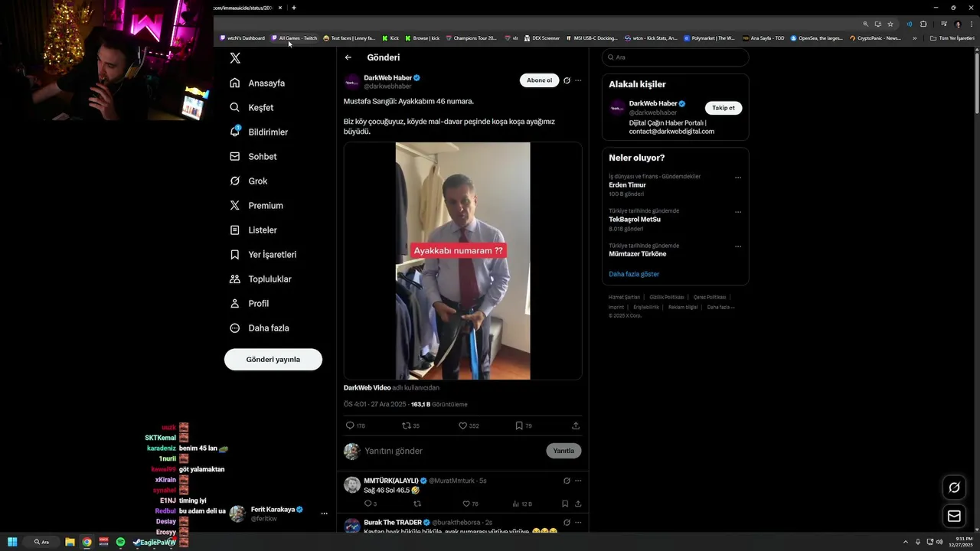Open options for Mümtazer Türköne trend
This screenshot has height=551, width=980.
[x=738, y=246]
